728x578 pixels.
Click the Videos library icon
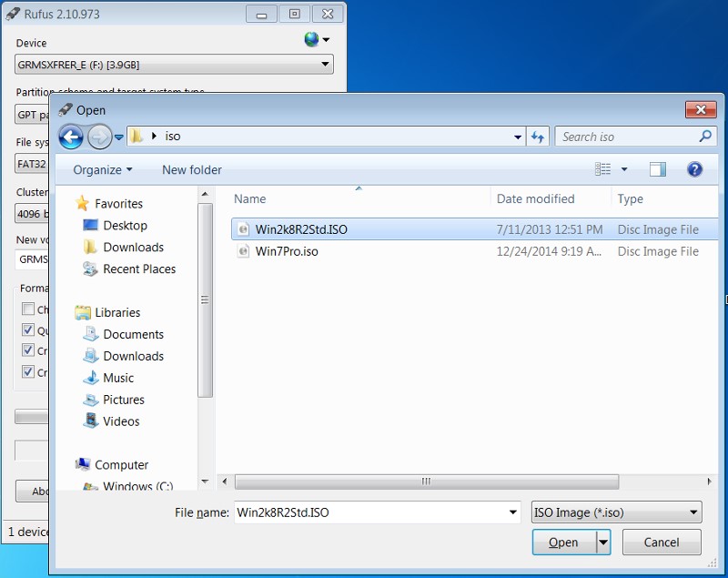[91, 421]
